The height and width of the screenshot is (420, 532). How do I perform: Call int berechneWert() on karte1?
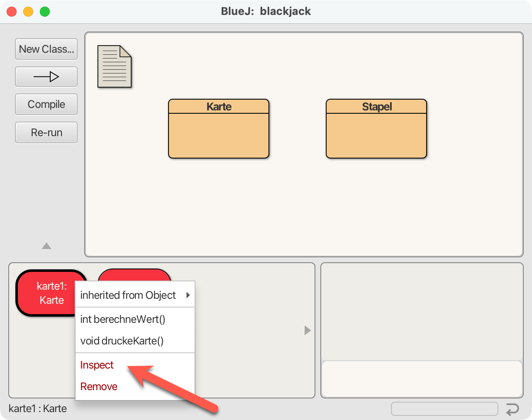123,319
